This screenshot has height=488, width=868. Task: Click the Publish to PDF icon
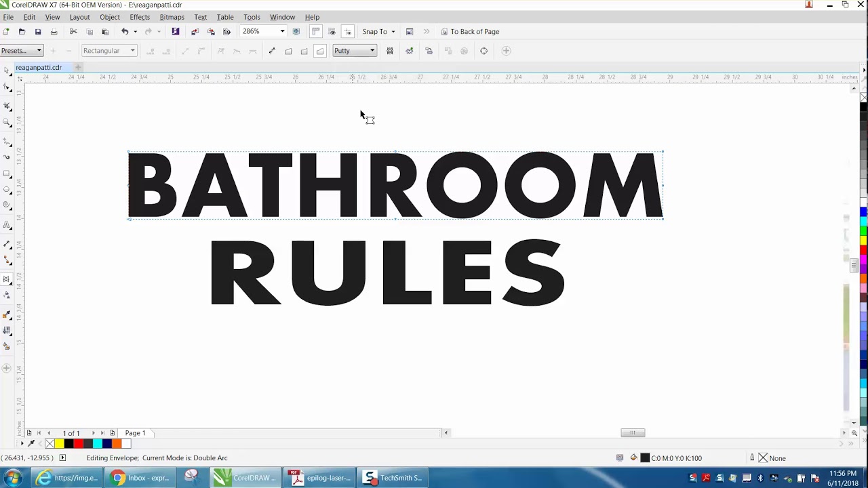[226, 32]
